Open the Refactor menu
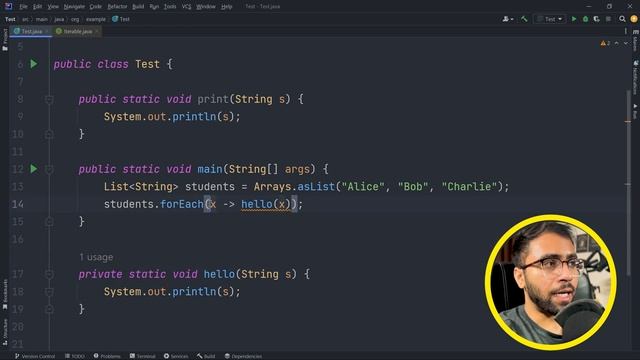 [117, 7]
